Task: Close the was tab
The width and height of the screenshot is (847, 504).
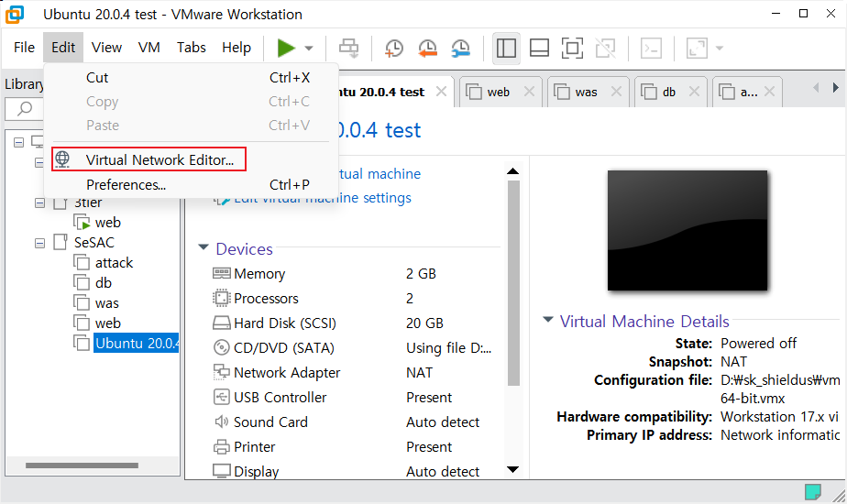Action: [616, 92]
